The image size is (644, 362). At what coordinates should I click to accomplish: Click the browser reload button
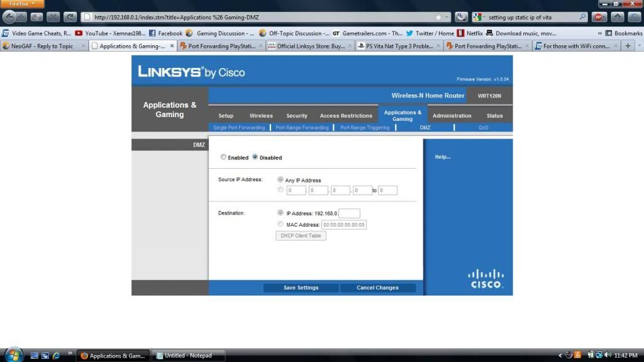(x=70, y=17)
